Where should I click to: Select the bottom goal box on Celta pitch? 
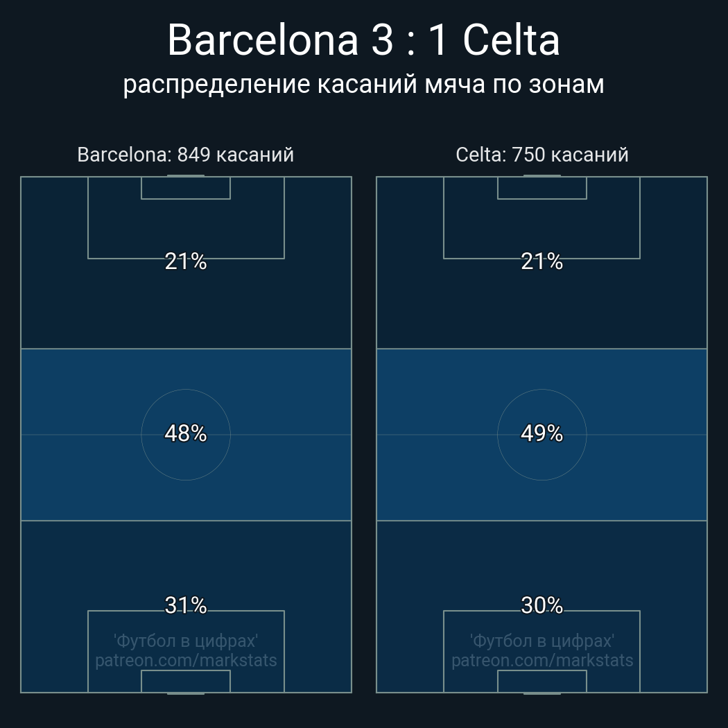pos(541,682)
